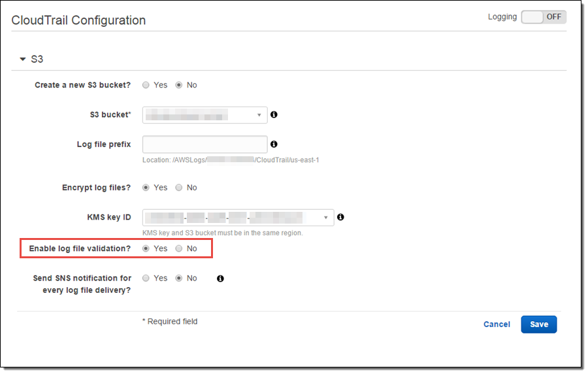Image resolution: width=588 pixels, height=374 pixels.
Task: Toggle the Logging switch on
Action: [x=544, y=17]
